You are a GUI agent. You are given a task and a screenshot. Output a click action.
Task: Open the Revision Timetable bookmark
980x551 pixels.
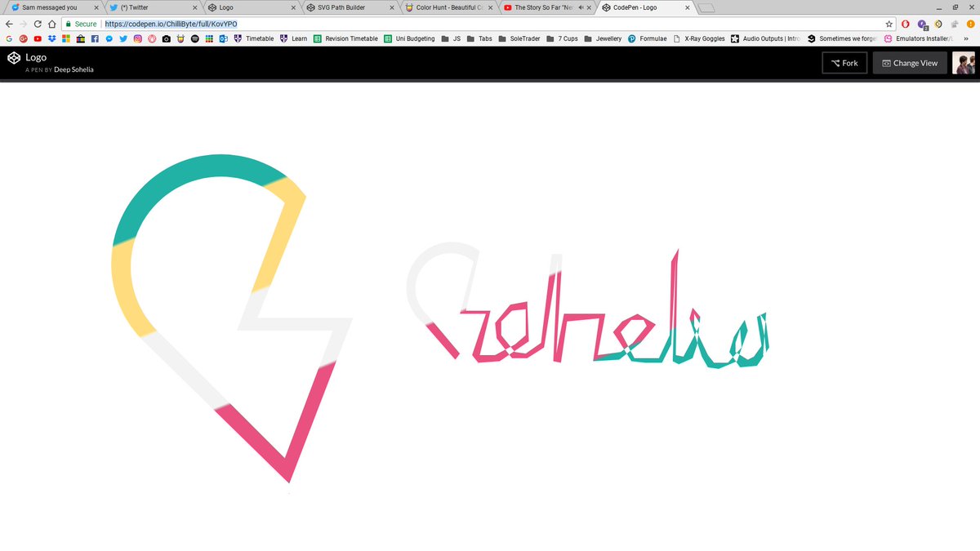[x=345, y=38]
